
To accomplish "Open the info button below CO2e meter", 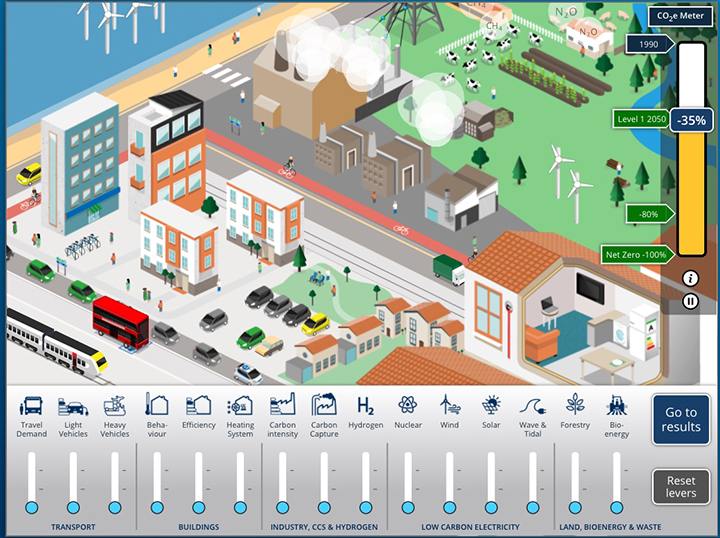I will pyautogui.click(x=690, y=278).
